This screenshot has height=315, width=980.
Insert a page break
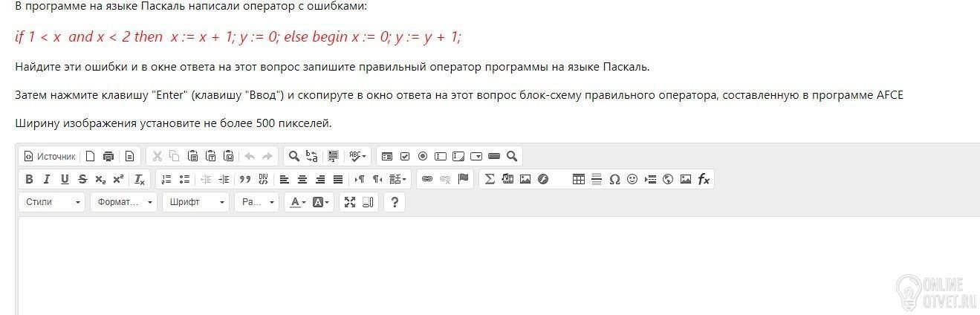[650, 179]
